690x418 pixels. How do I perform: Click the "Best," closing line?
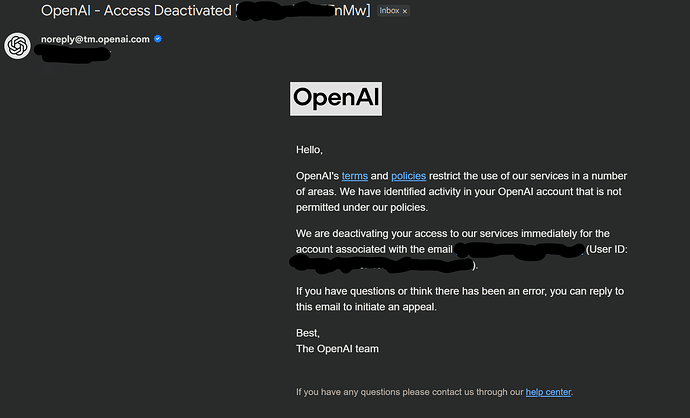tap(309, 332)
